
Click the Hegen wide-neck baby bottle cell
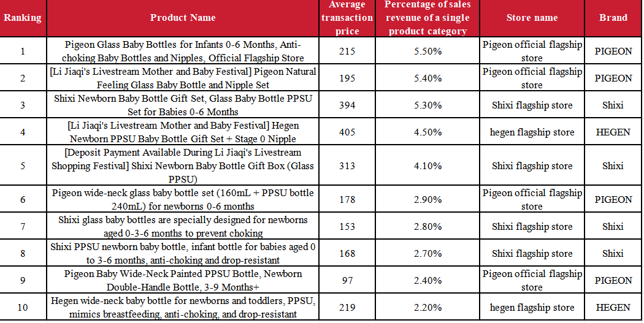pyautogui.click(x=183, y=307)
